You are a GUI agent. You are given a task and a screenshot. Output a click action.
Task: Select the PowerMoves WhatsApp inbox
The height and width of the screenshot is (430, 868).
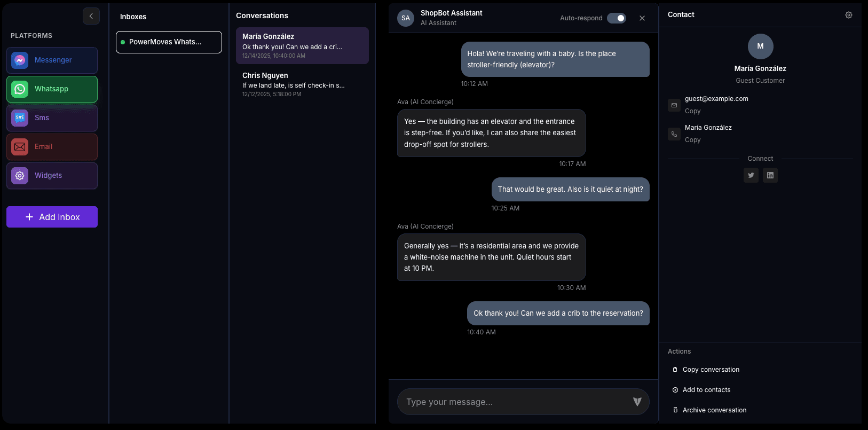click(x=169, y=42)
